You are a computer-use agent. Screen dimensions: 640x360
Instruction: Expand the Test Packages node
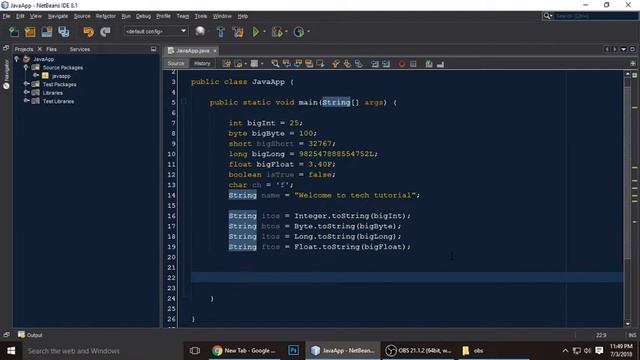tap(26, 84)
